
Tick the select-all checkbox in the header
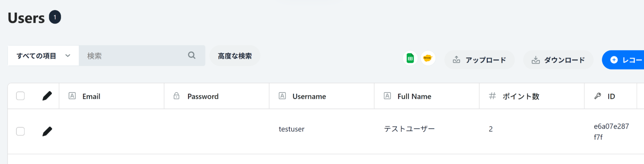click(x=20, y=96)
